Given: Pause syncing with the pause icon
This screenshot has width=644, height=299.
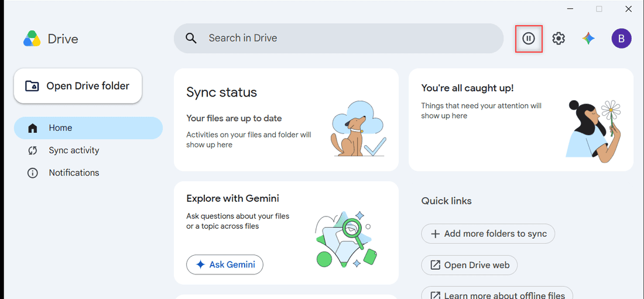Looking at the screenshot, I should pyautogui.click(x=529, y=39).
